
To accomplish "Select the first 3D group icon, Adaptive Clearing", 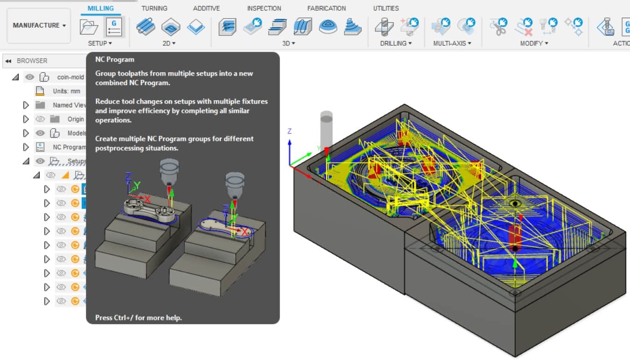I will 227,27.
